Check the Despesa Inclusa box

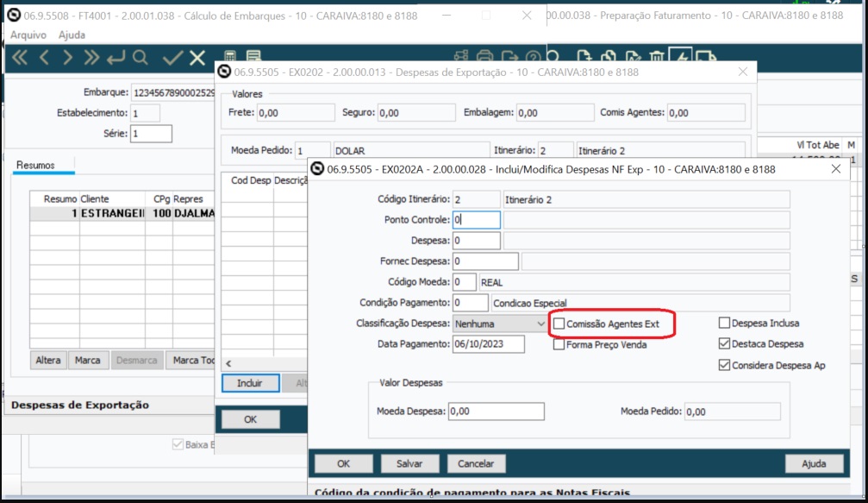(x=724, y=323)
